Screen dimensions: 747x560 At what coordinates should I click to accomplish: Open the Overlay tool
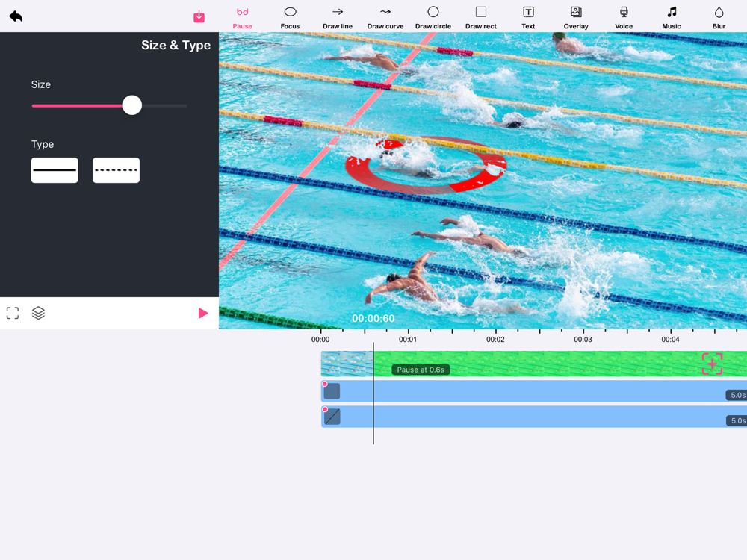click(x=576, y=18)
